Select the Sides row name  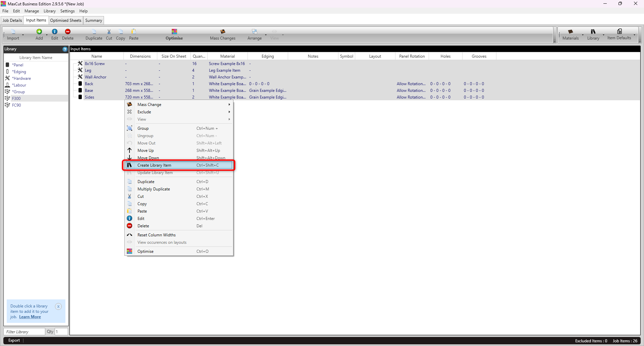[90, 97]
